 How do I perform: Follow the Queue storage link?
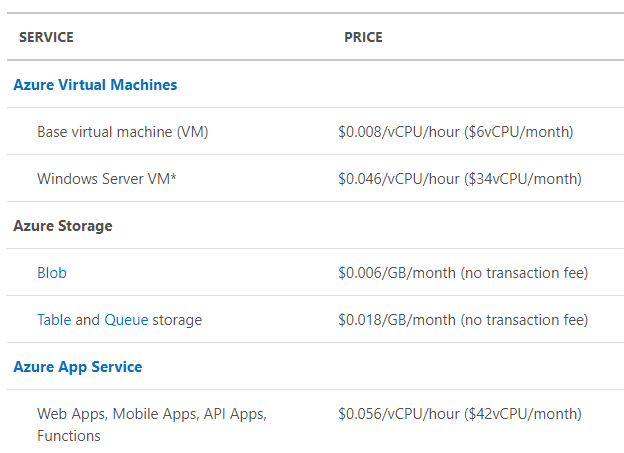[x=126, y=320]
